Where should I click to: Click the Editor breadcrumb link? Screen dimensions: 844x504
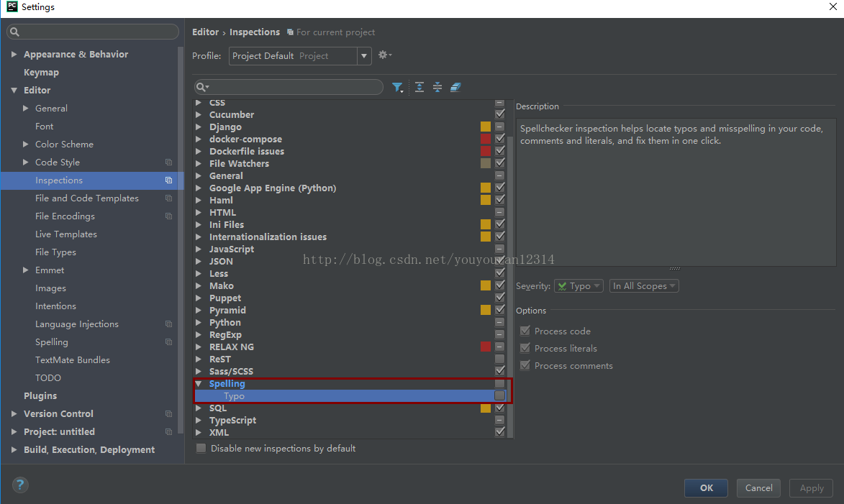click(x=206, y=32)
